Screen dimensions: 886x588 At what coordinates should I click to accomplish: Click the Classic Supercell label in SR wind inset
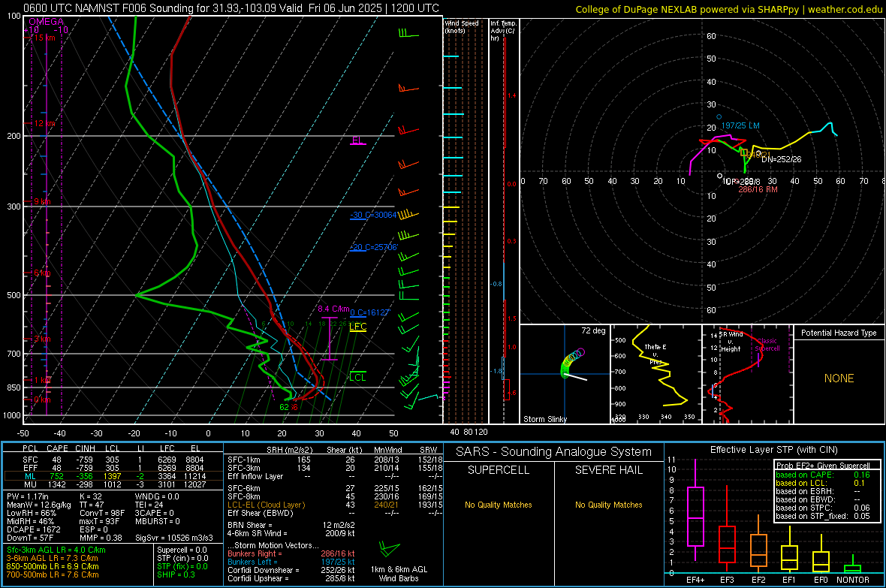coord(767,345)
